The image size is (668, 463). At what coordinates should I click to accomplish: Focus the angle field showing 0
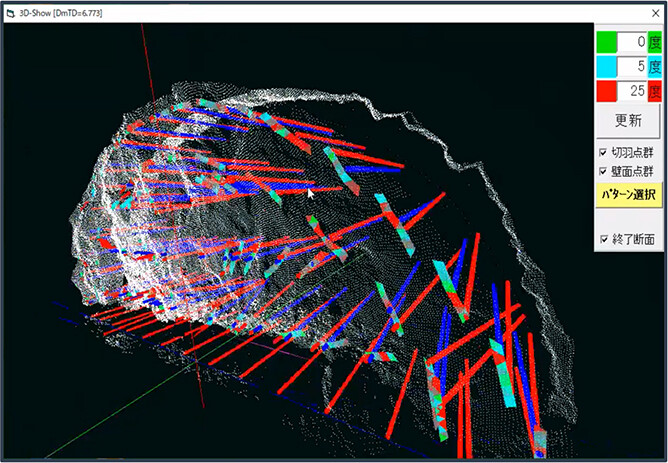tap(631, 43)
